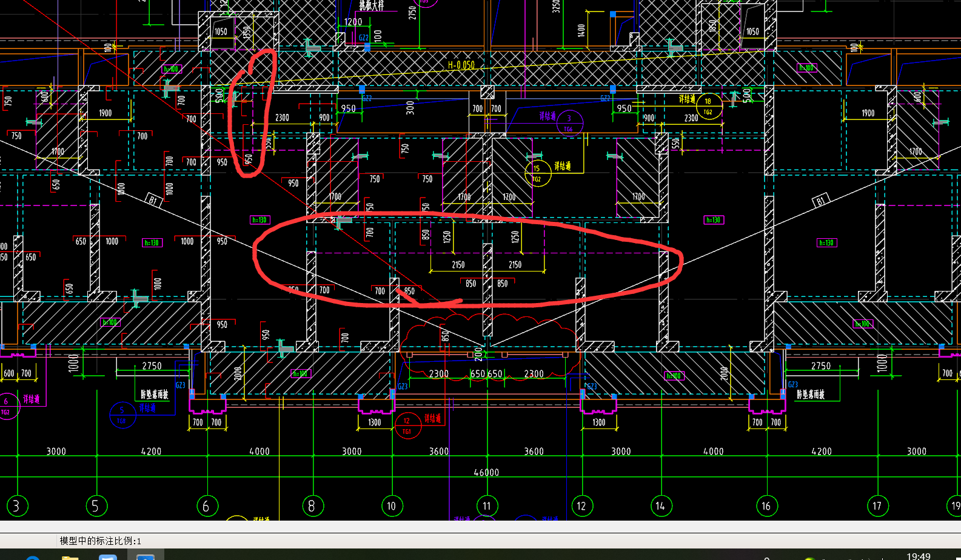Click the 650 650 dimension text
Screen dimensions: 961x560
point(487,374)
